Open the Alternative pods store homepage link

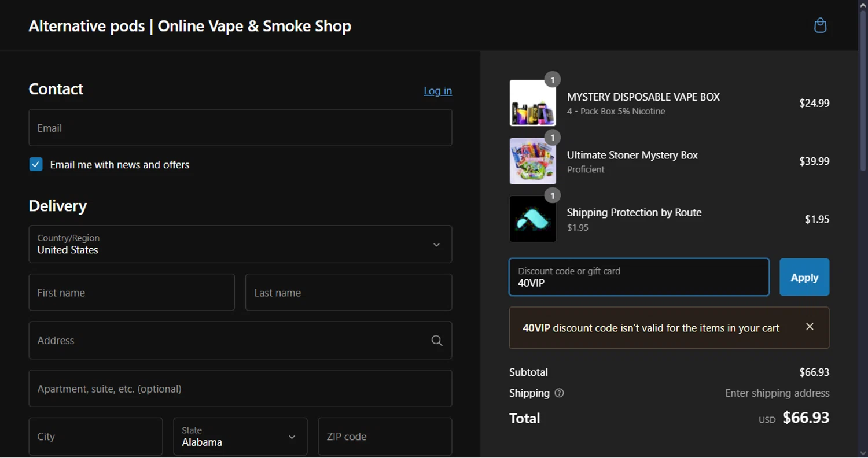coord(190,26)
